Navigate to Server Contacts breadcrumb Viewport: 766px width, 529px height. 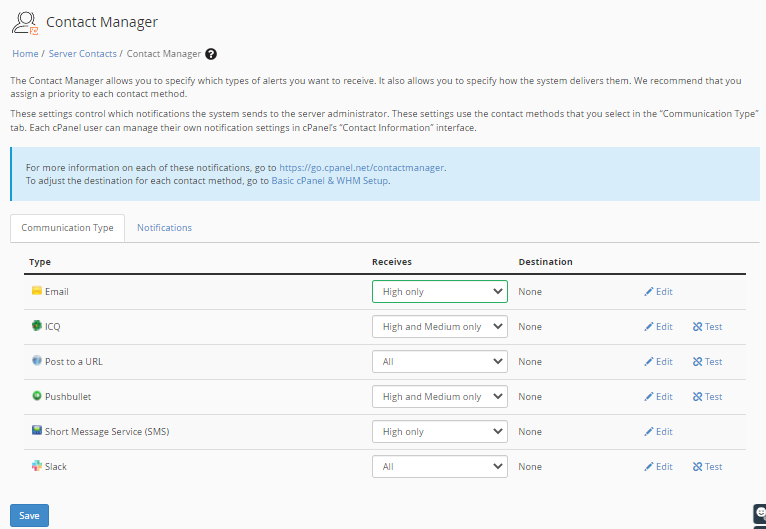pos(83,54)
